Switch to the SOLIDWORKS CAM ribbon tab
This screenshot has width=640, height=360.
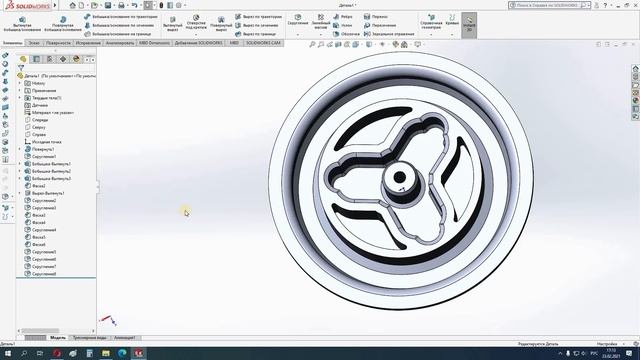[263, 43]
